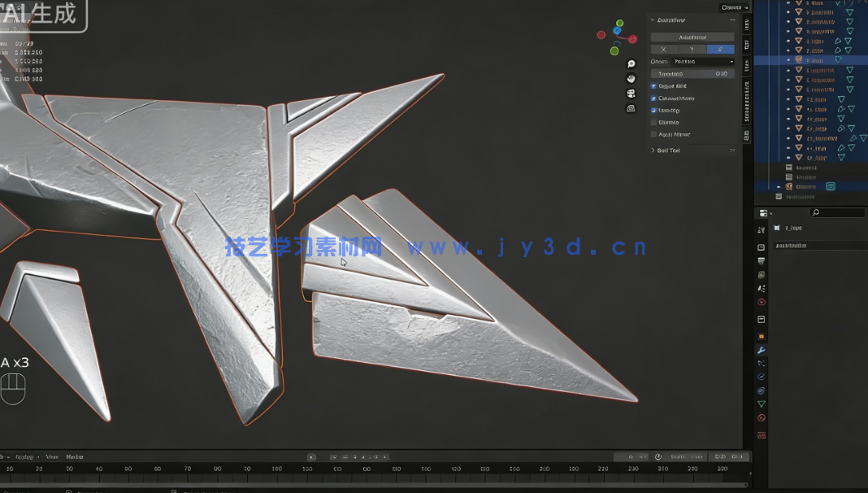Adjust the Threshold value slider

point(692,73)
